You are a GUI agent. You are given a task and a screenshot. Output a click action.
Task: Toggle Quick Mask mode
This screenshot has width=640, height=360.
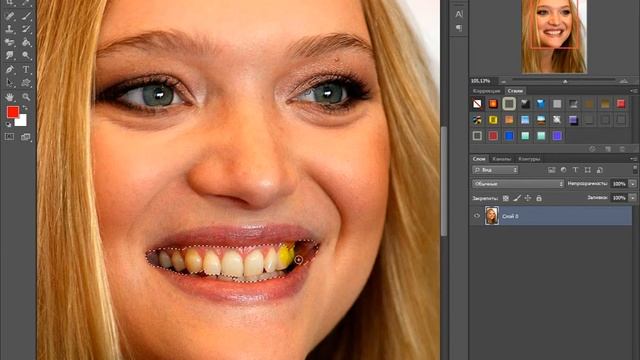[10, 137]
